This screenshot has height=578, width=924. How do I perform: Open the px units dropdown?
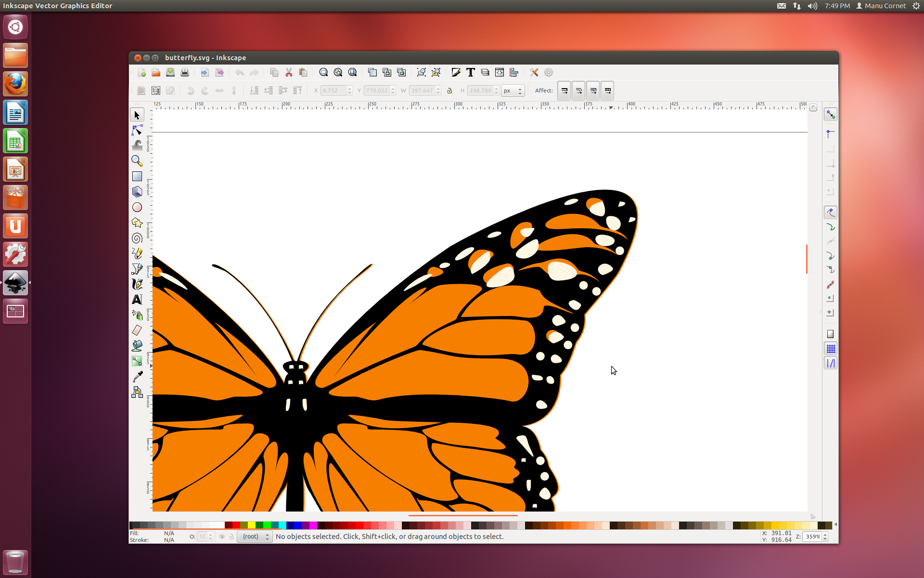click(513, 91)
